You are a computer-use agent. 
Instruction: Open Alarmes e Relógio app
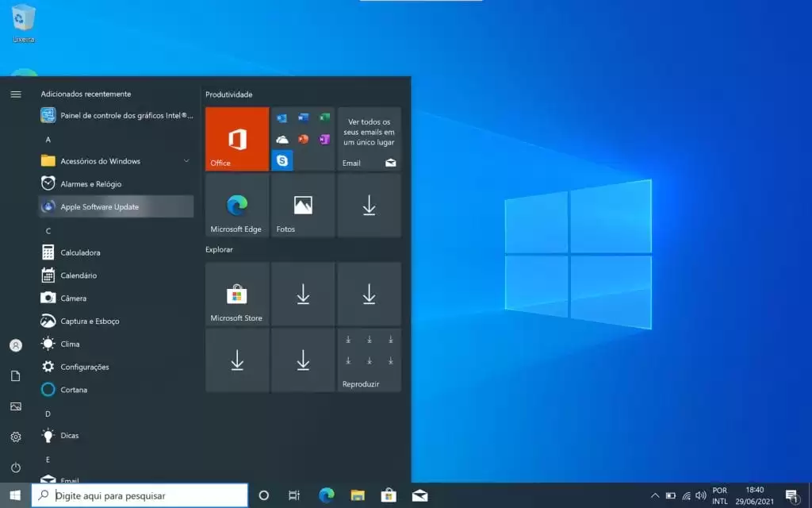coord(117,184)
